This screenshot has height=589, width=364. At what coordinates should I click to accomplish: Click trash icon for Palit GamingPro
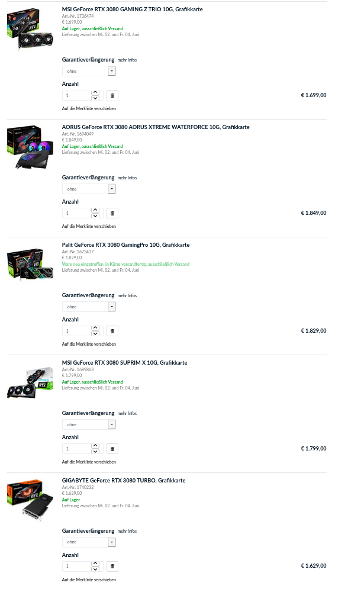(113, 331)
